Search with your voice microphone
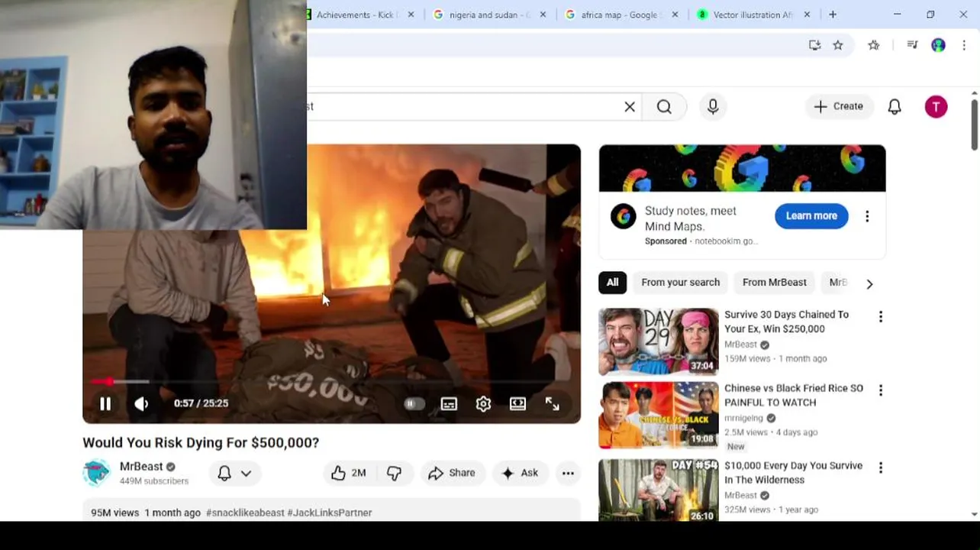Screen dimensions: 980x550 coord(713,107)
